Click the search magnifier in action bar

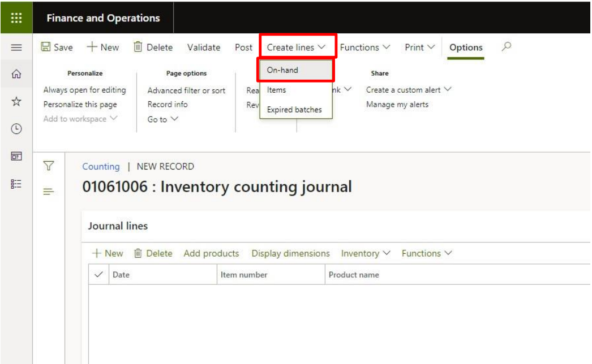pyautogui.click(x=507, y=47)
